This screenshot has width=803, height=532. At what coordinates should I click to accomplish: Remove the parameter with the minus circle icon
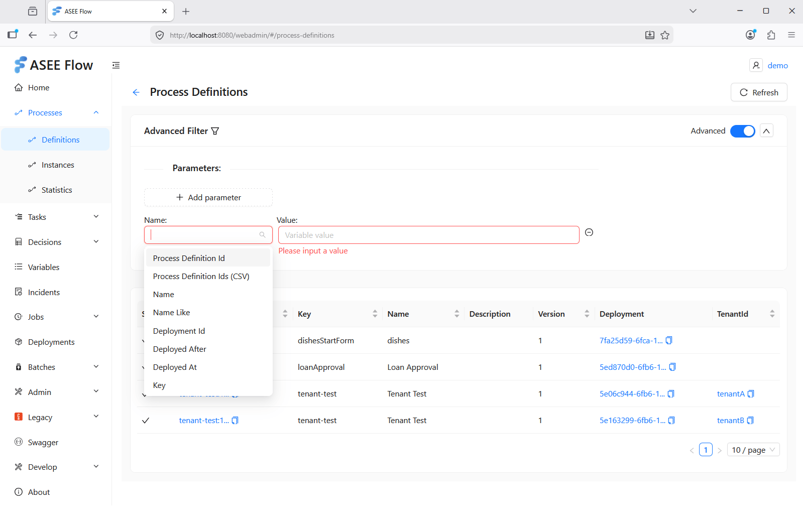coord(589,232)
